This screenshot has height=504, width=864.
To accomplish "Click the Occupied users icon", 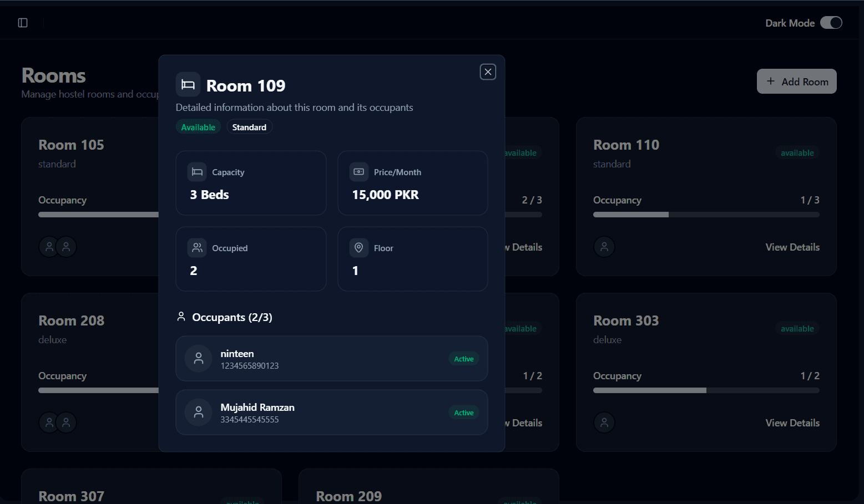I will click(x=197, y=248).
